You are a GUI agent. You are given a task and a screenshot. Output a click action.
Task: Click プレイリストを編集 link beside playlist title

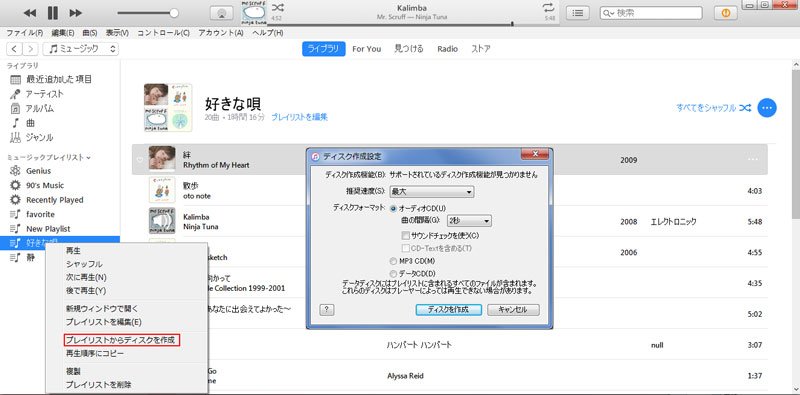point(299,117)
